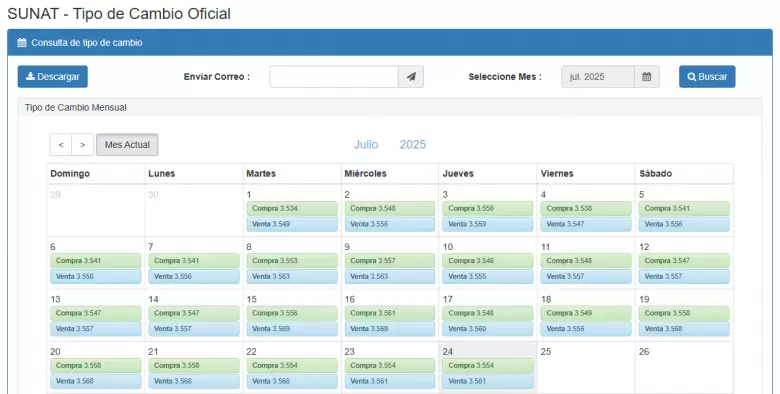The height and width of the screenshot is (394, 780).
Task: Click calendar icon beside Consulta de tipo de cambio
Action: coord(22,43)
